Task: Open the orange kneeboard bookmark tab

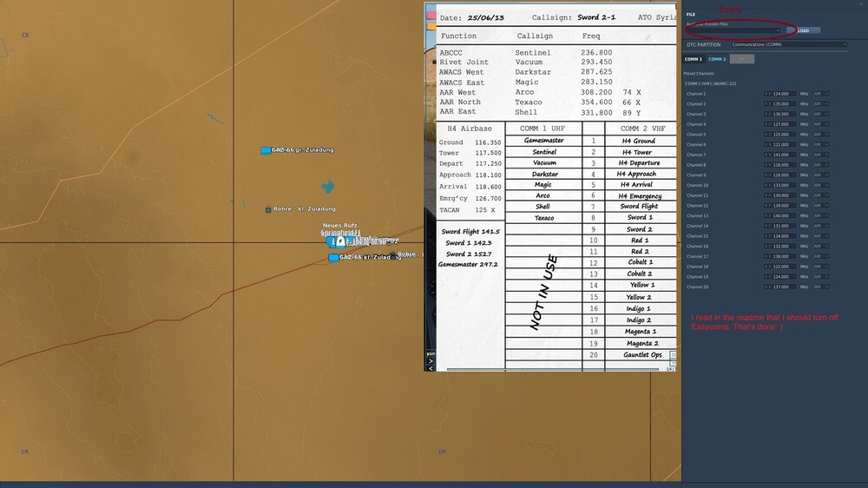Action: [x=431, y=26]
